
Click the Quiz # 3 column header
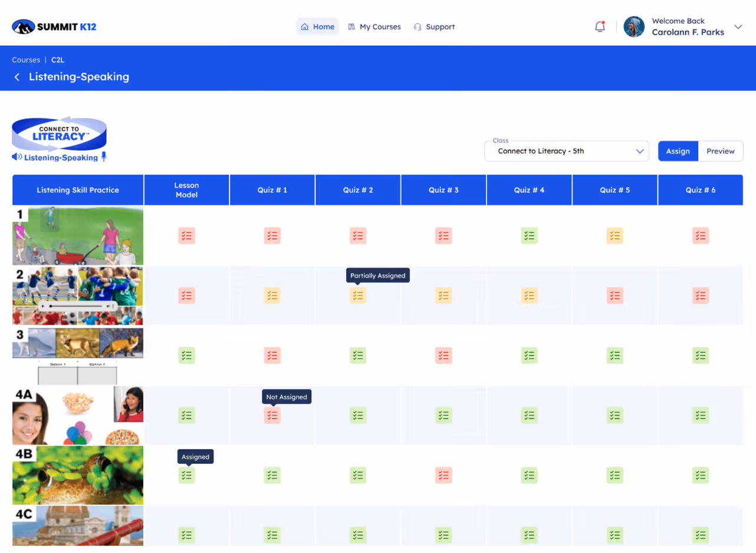point(444,190)
